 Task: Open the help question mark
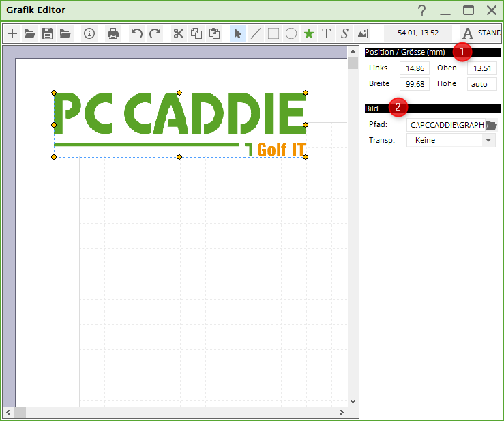coord(422,10)
